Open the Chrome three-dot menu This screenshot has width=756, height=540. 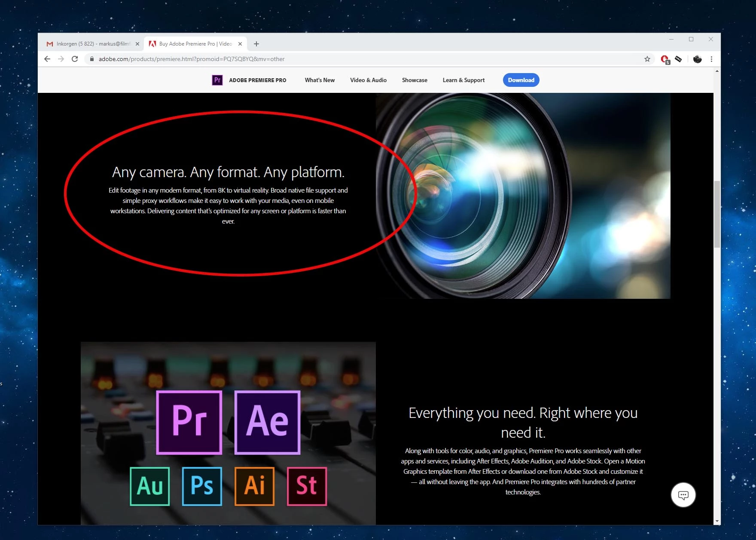coord(711,59)
